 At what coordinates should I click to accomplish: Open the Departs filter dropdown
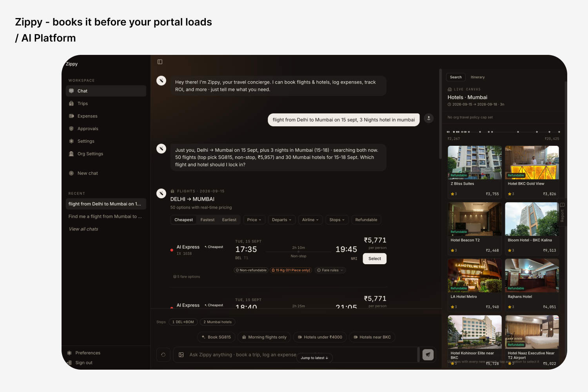coord(281,220)
